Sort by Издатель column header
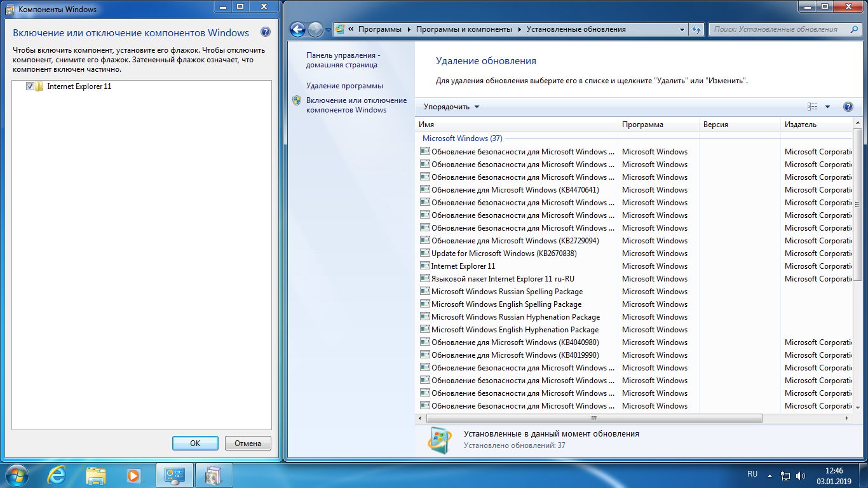This screenshot has height=488, width=868. tap(817, 125)
